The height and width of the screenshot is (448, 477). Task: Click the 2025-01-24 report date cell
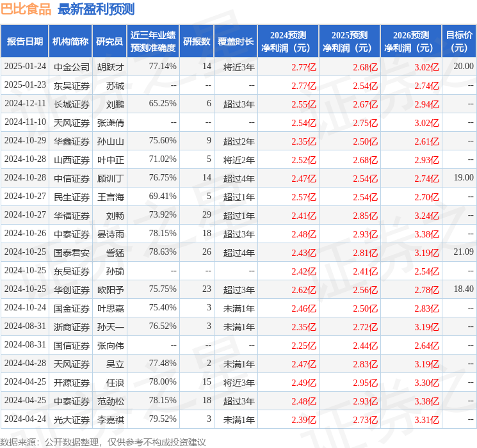click(25, 67)
